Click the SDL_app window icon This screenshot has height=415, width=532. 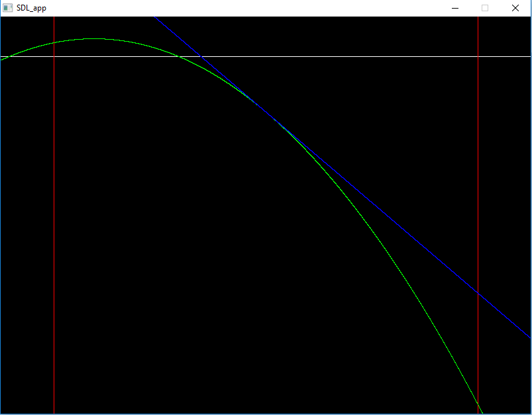8,8
